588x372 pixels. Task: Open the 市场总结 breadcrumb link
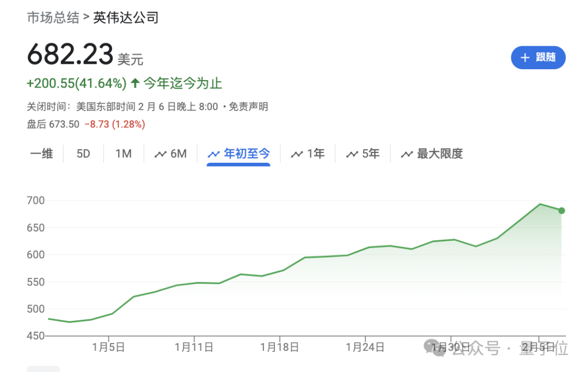click(52, 17)
